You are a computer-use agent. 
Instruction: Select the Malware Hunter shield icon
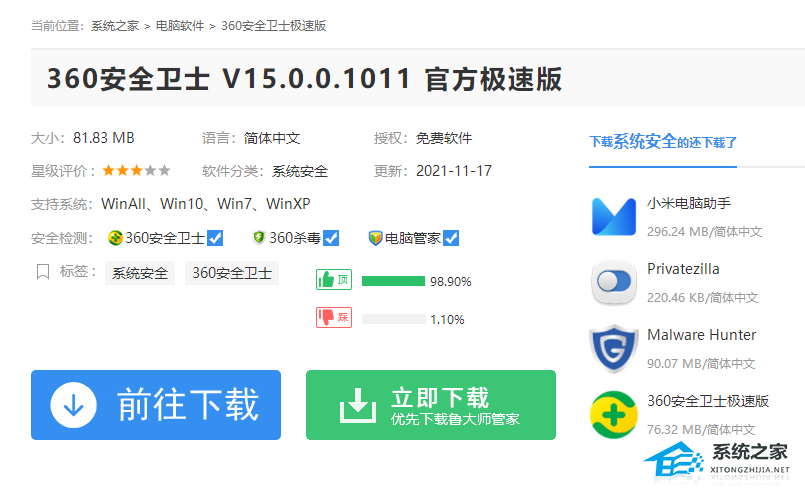coord(614,348)
